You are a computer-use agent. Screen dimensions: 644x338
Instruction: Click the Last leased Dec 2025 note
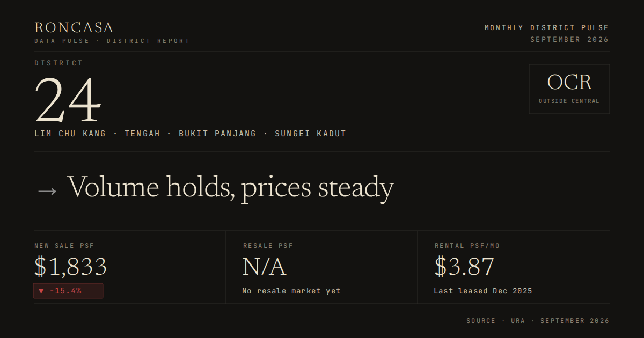coord(483,291)
